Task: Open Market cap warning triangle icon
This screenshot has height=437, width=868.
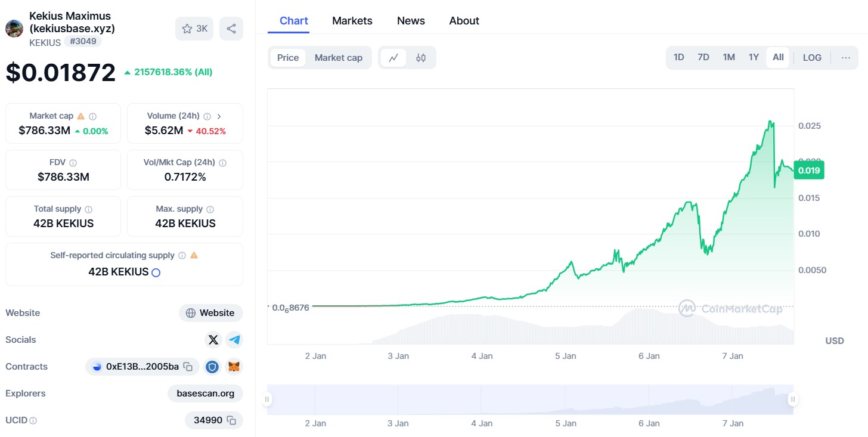Action: point(81,116)
